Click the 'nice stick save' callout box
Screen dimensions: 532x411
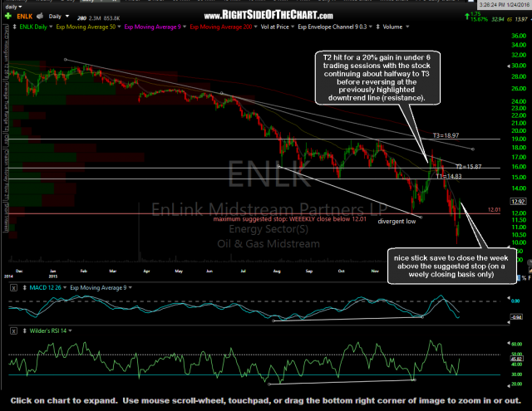click(x=451, y=266)
